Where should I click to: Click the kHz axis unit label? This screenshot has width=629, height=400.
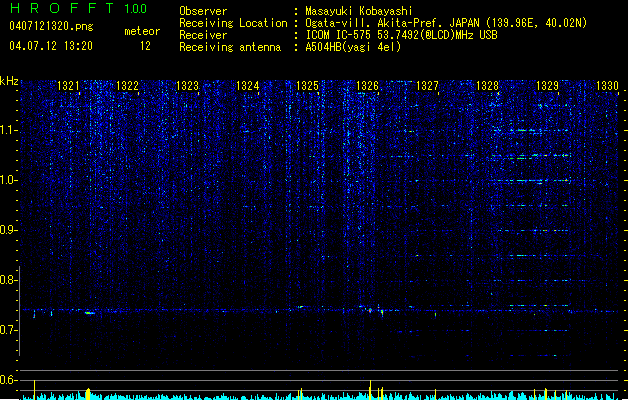point(9,81)
